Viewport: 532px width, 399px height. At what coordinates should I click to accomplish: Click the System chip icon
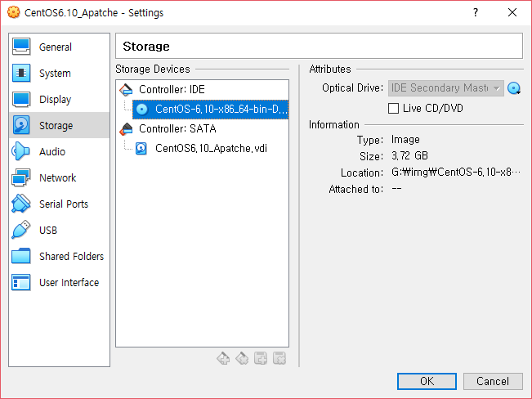[21, 73]
